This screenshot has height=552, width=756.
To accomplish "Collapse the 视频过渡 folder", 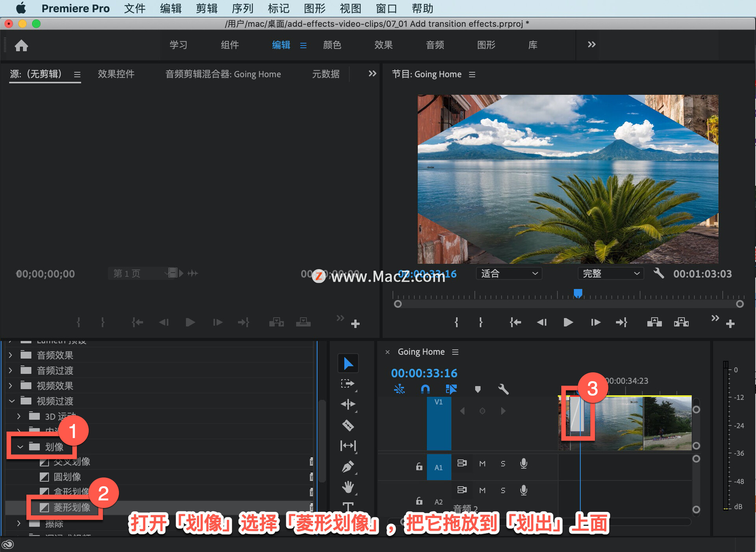I will (x=12, y=401).
